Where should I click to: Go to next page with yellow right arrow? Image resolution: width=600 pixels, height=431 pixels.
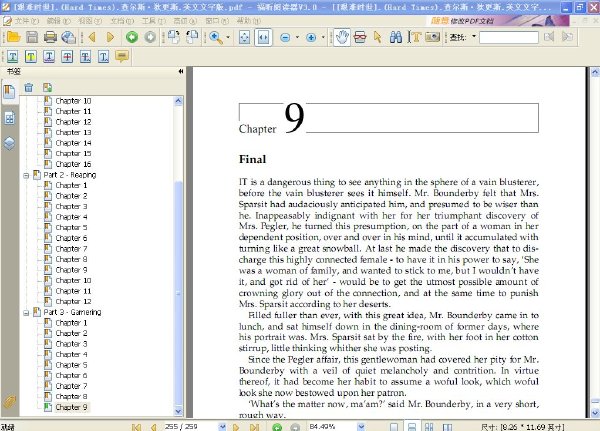coord(110,37)
